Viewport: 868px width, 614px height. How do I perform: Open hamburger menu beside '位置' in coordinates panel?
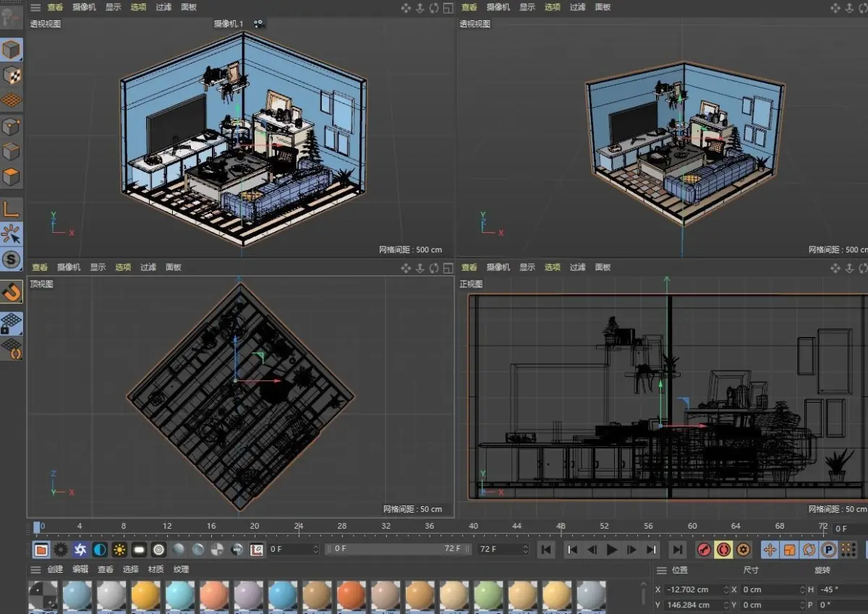click(x=661, y=571)
